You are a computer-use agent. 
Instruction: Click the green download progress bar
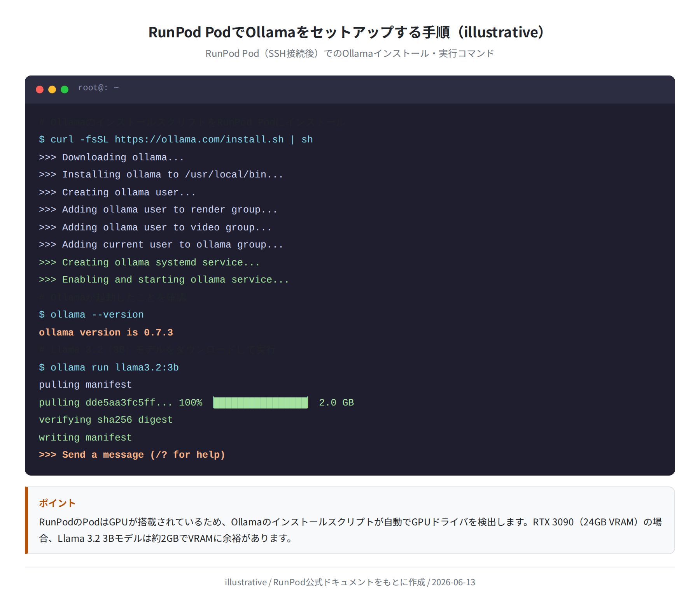click(x=261, y=402)
